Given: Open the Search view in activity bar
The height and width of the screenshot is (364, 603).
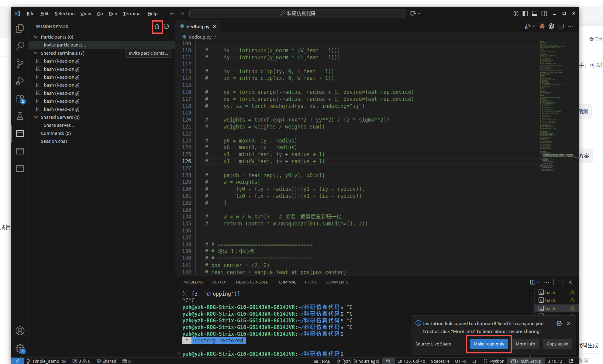Looking at the screenshot, I should (x=20, y=46).
